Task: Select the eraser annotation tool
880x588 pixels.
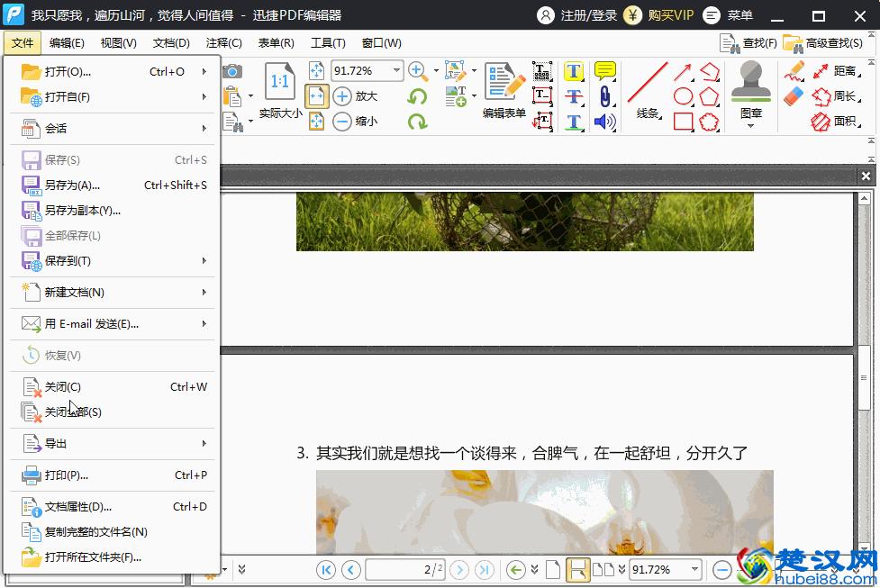Action: coord(794,95)
